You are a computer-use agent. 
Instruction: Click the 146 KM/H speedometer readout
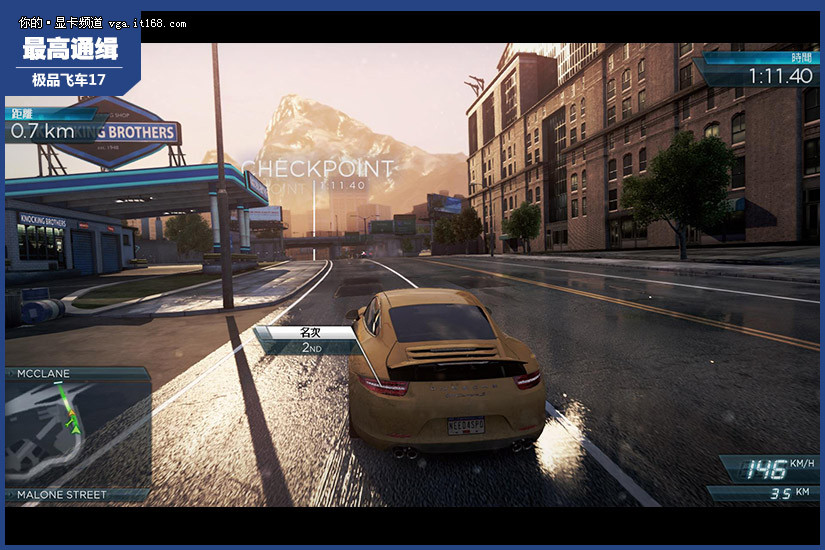coord(780,468)
